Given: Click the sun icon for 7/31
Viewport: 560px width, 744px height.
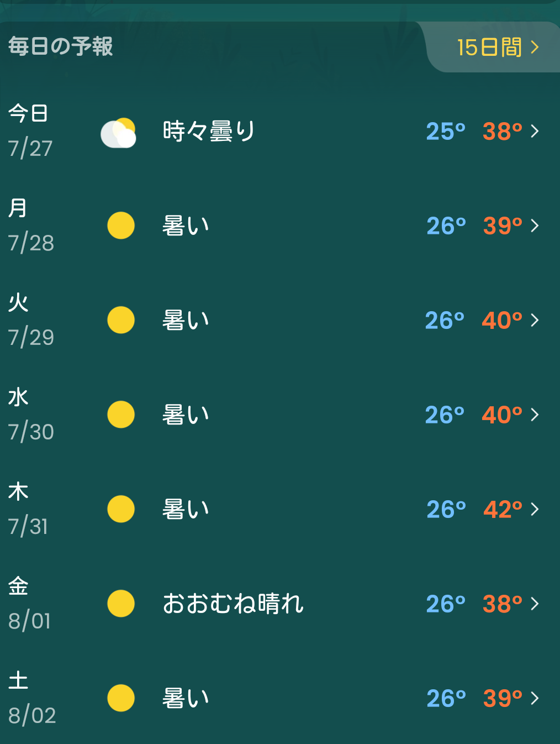Looking at the screenshot, I should coord(121,509).
